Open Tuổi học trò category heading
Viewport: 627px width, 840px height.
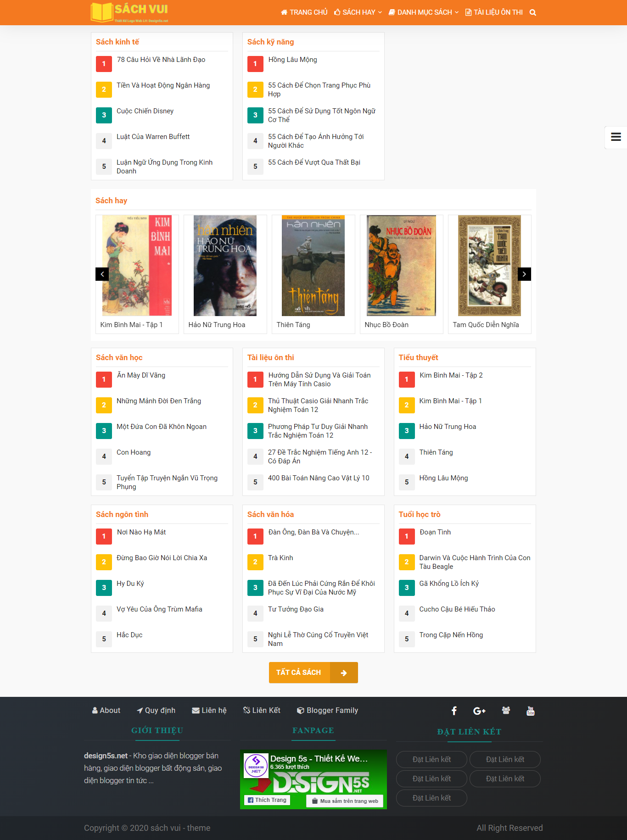(x=420, y=514)
